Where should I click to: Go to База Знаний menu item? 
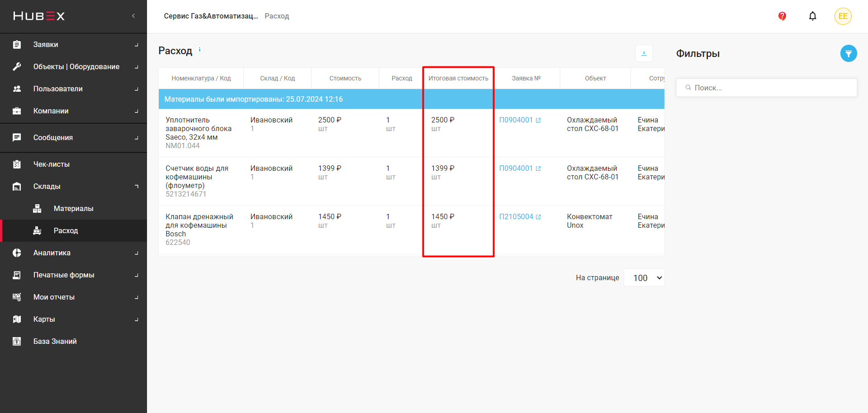(55, 342)
